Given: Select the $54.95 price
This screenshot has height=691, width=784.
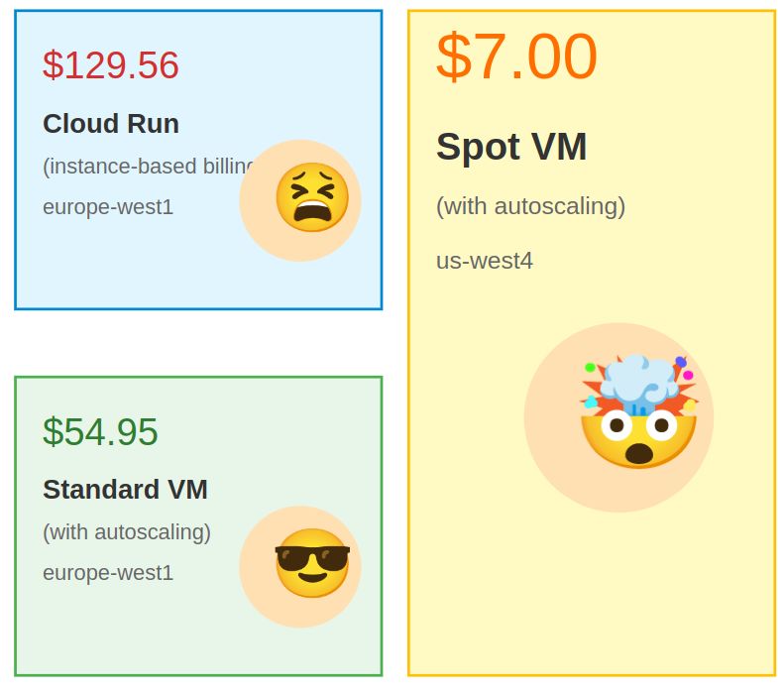Looking at the screenshot, I should click(100, 432).
